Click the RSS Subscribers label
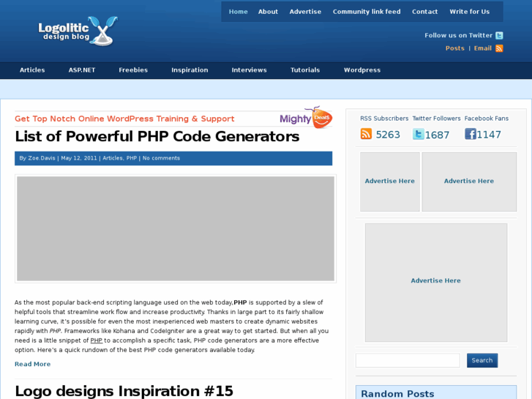The image size is (532, 399). pos(384,119)
